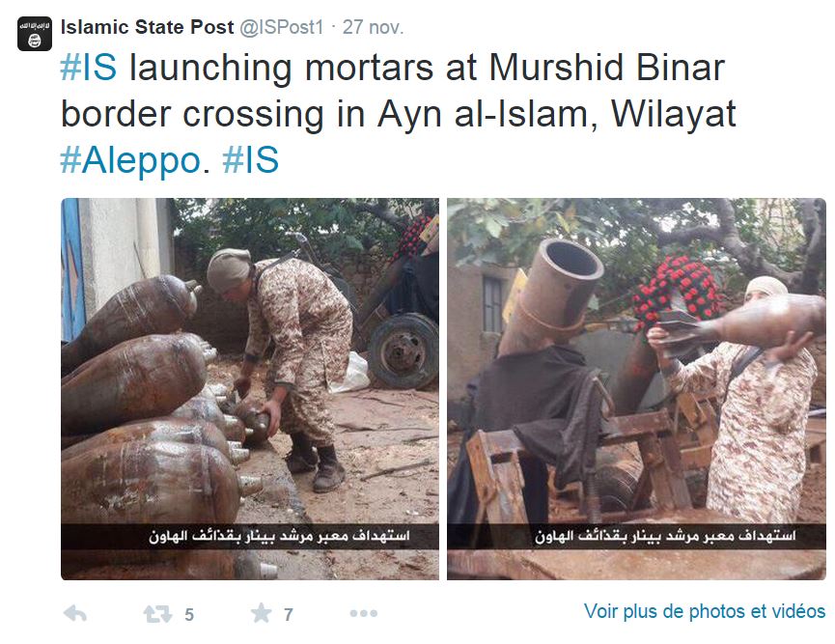Click the favorite count 7
Image resolution: width=835 pixels, height=644 pixels.
click(x=288, y=615)
